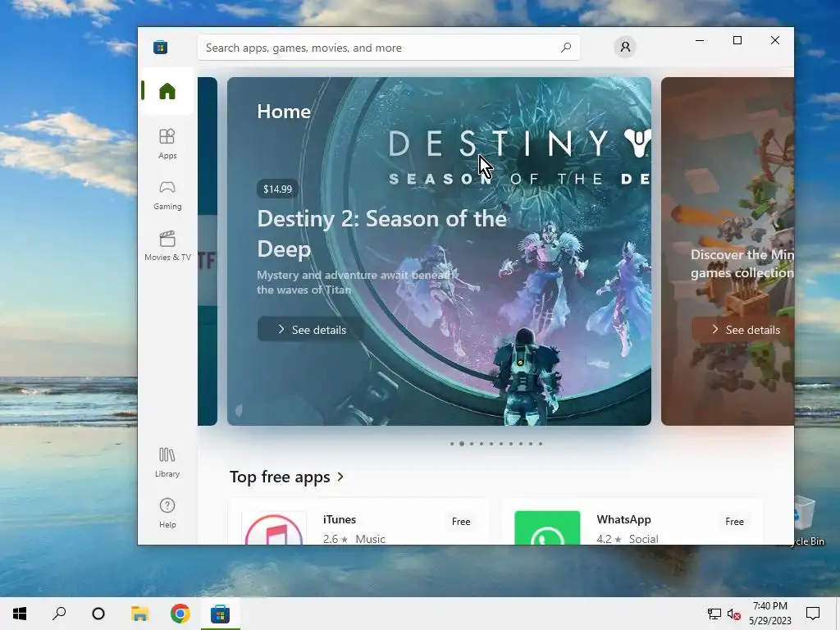Click the Destiny 2 banner title
This screenshot has height=630, width=840.
tap(382, 234)
